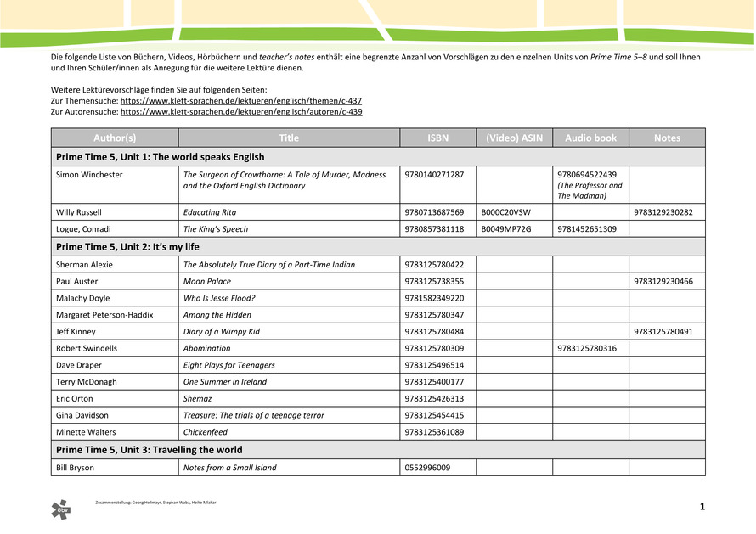Select title 'The Absolutely True Diary of a Part-Time Indian'
The image size is (756, 534).
coord(269,265)
